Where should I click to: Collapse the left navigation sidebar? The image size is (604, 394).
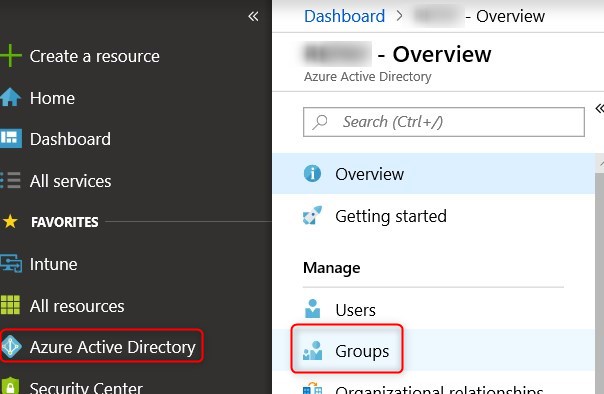253,16
